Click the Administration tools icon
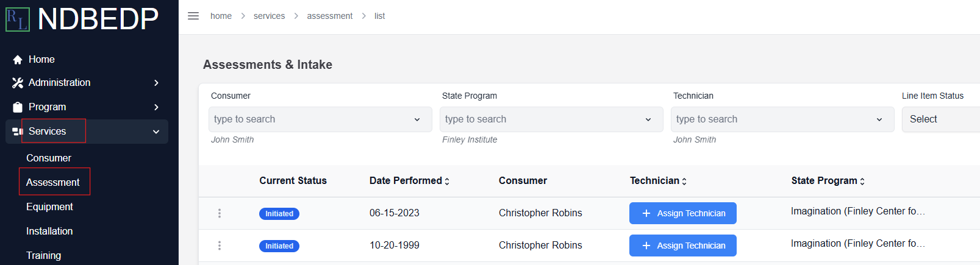980x265 pixels. [18, 82]
